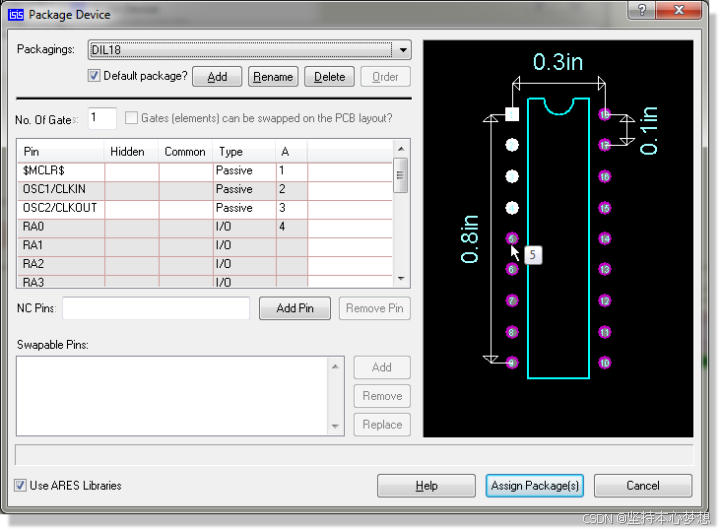The width and height of the screenshot is (722, 532).
Task: Click the Add Pin button
Action: click(295, 308)
